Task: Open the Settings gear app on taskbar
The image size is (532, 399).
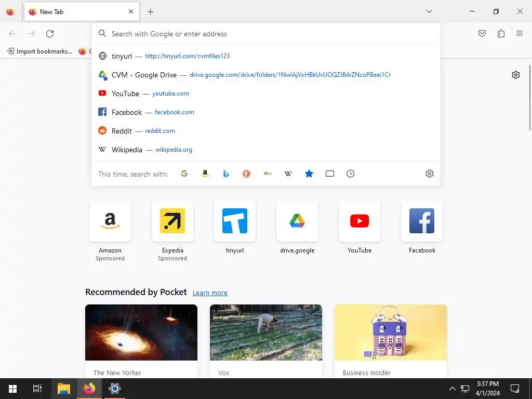Action: tap(115, 389)
